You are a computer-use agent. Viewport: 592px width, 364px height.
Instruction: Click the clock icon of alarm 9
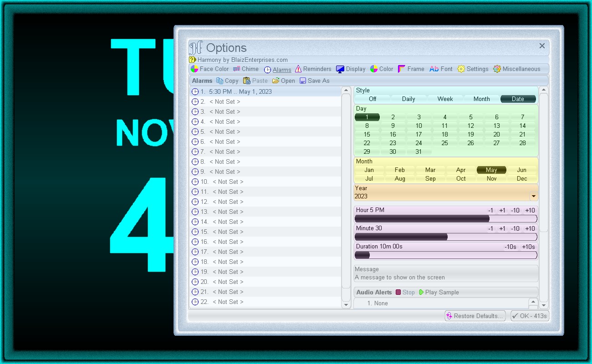[x=195, y=172]
